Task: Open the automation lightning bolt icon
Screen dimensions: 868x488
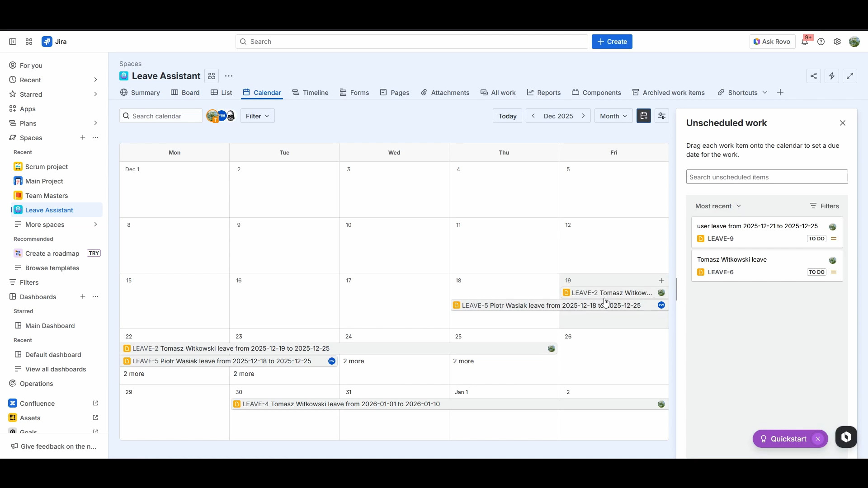Action: tap(832, 76)
